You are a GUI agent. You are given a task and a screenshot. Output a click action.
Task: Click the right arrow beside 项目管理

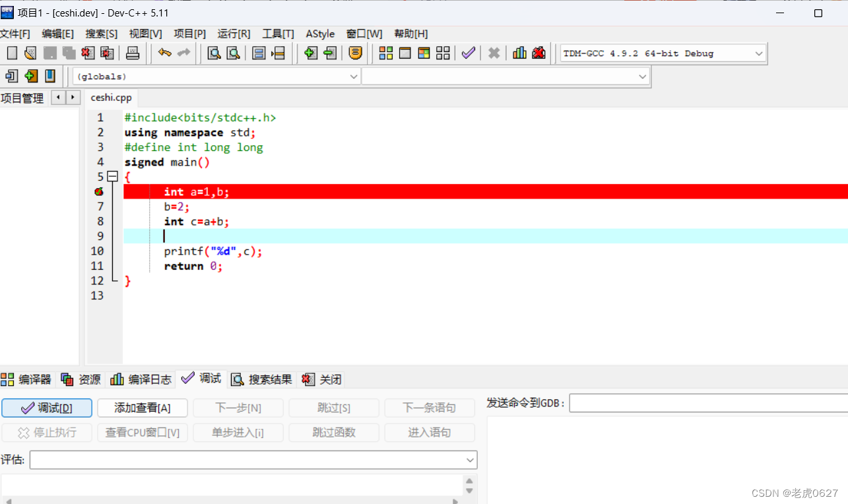coord(73,98)
